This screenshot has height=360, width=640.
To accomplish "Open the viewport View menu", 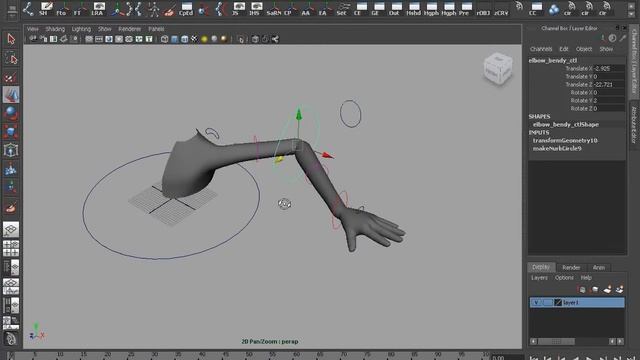I will 33,29.
